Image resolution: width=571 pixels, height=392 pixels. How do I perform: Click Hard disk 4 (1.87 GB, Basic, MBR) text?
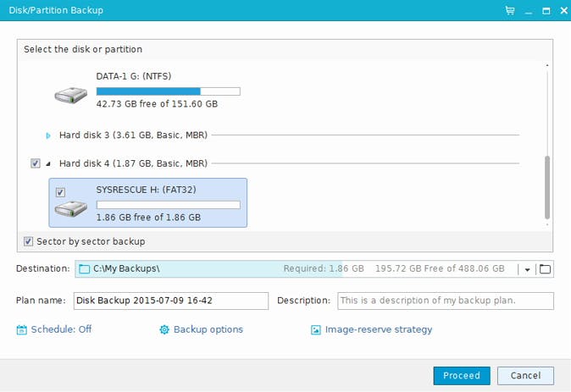[x=133, y=163]
